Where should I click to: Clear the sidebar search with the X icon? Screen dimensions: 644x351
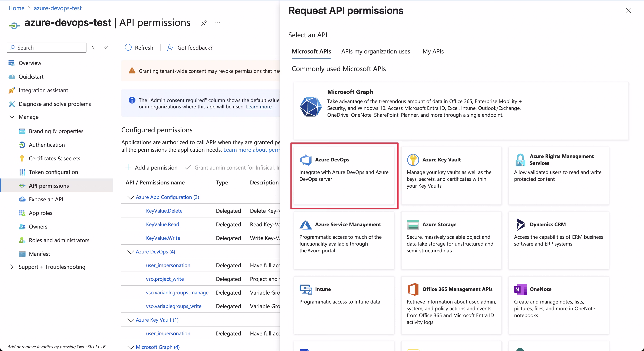point(93,47)
